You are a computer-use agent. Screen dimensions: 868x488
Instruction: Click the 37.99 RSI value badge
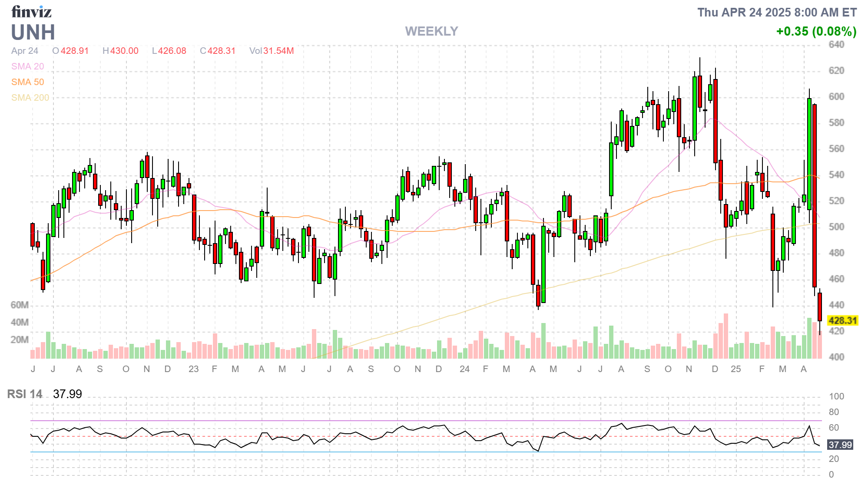[840, 445]
